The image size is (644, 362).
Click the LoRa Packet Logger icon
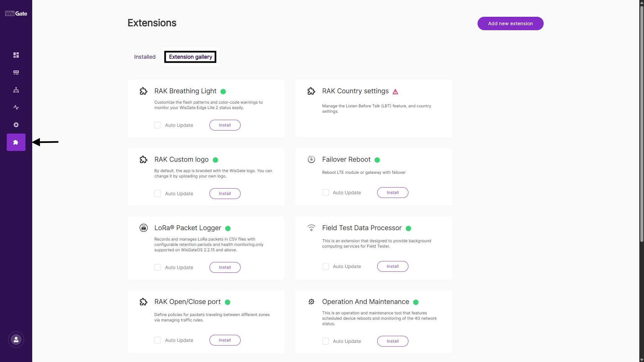click(144, 228)
